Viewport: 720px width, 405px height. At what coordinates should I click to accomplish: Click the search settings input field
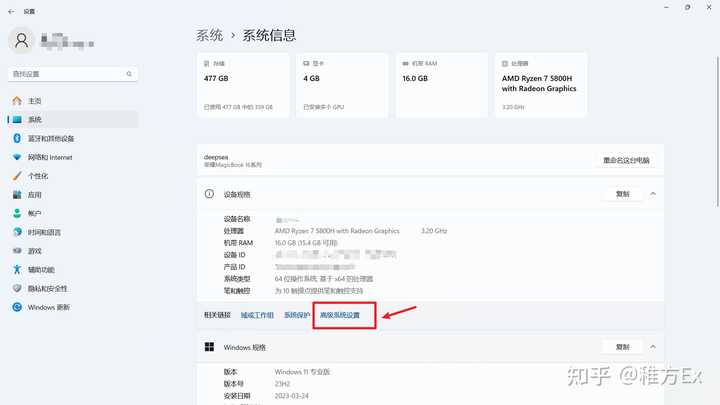tap(73, 74)
